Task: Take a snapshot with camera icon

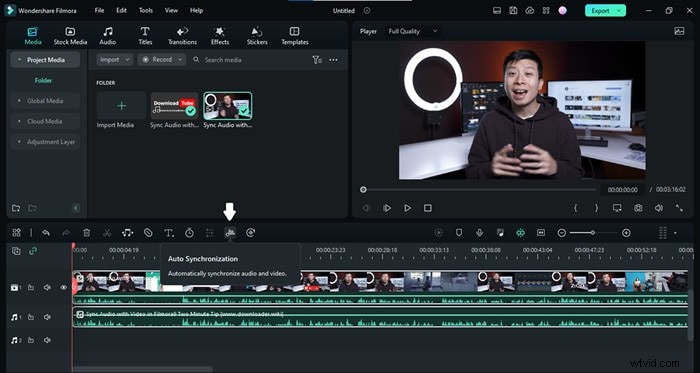Action: point(638,208)
